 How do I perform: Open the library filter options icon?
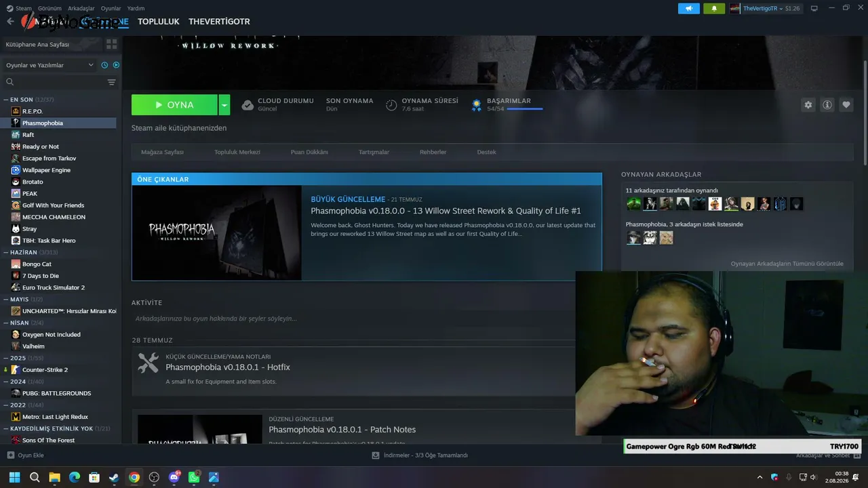point(112,82)
